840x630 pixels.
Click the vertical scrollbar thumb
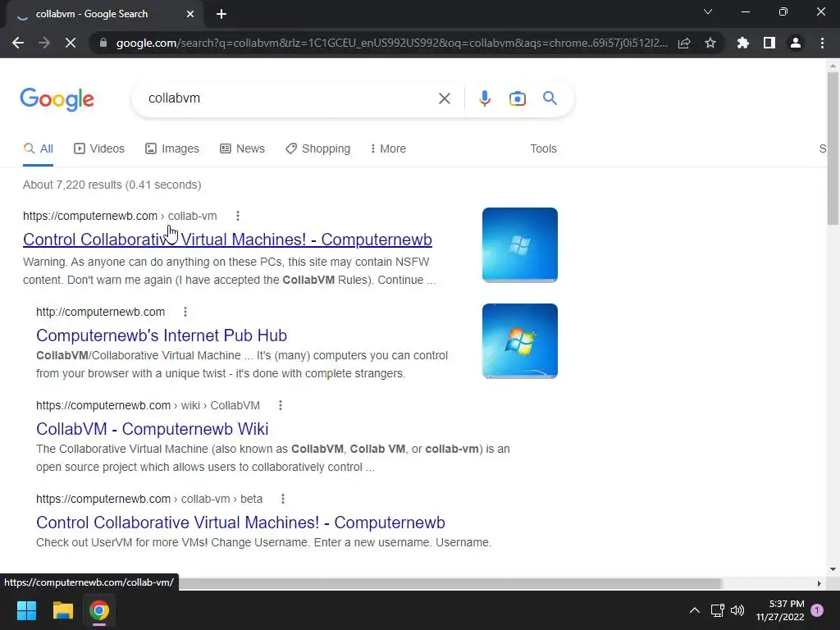[833, 148]
